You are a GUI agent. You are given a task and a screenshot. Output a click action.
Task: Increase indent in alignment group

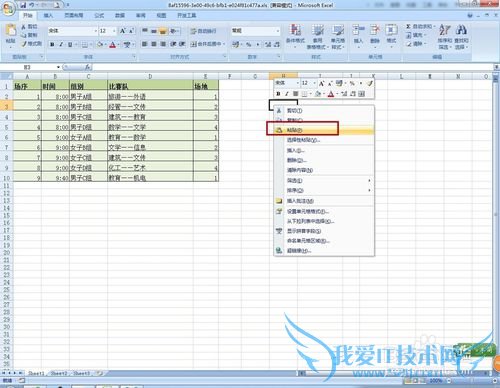point(182,44)
